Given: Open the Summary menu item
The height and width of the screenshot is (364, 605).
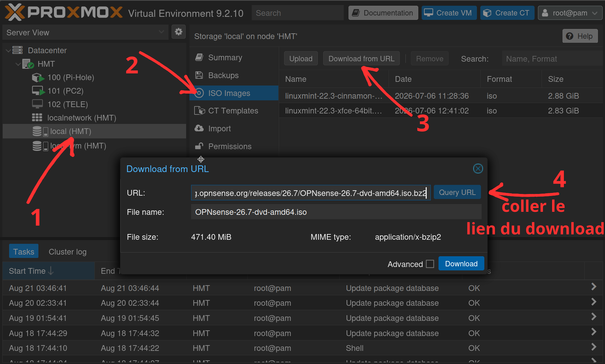Looking at the screenshot, I should click(x=234, y=58).
